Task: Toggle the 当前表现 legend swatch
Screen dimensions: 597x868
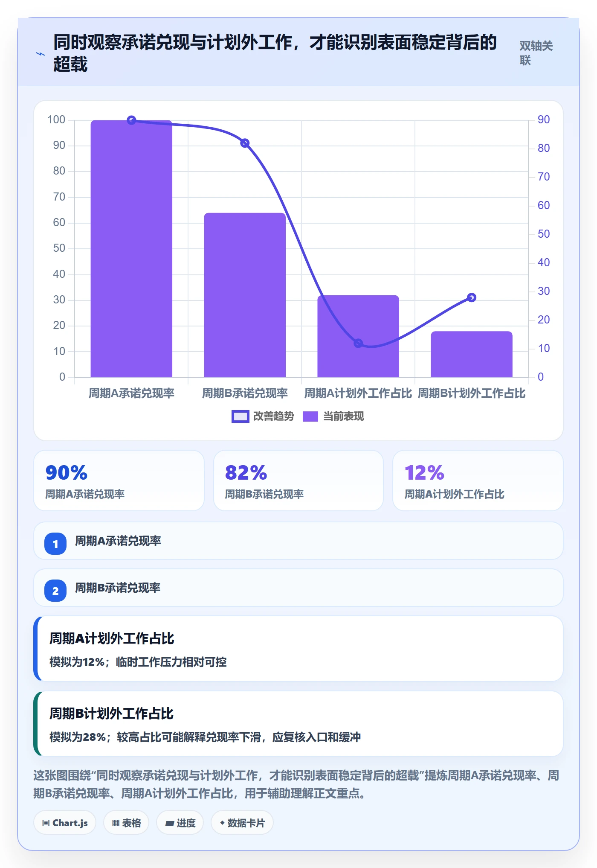Action: coord(310,417)
